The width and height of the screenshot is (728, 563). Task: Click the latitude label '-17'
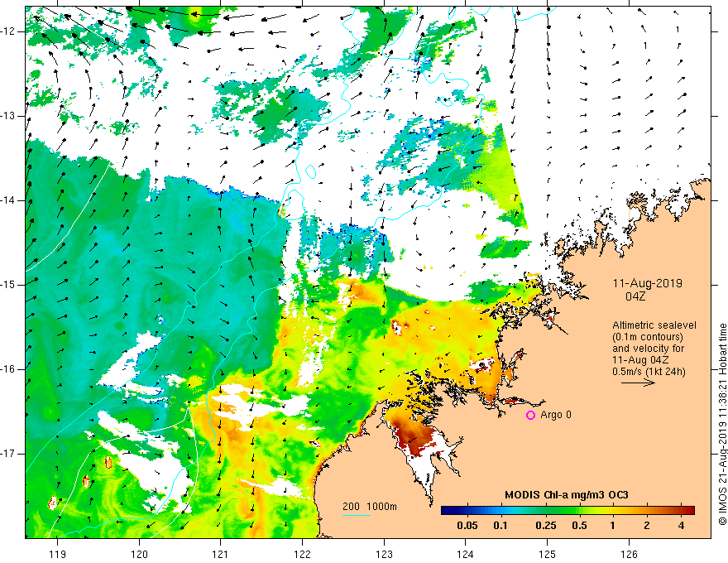[8, 454]
